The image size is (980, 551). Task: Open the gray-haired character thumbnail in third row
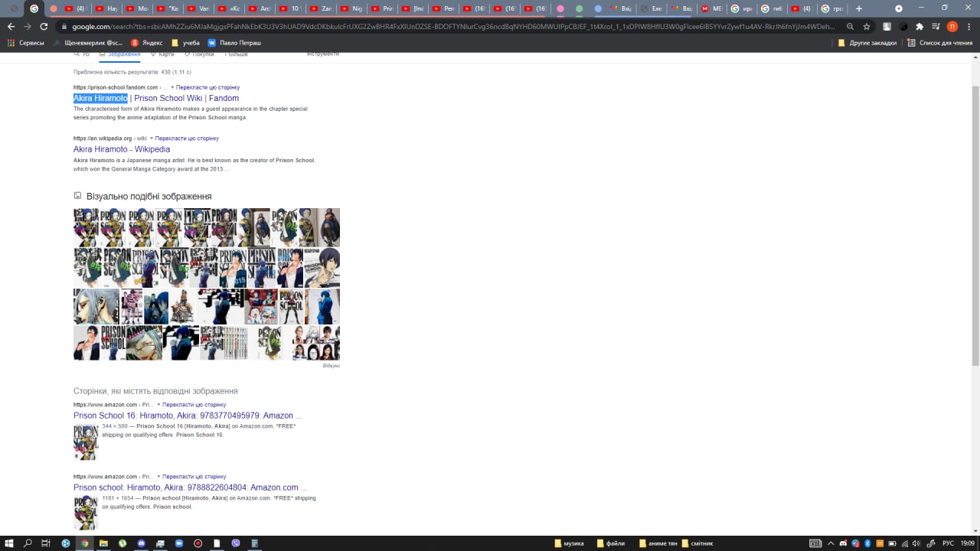[96, 306]
